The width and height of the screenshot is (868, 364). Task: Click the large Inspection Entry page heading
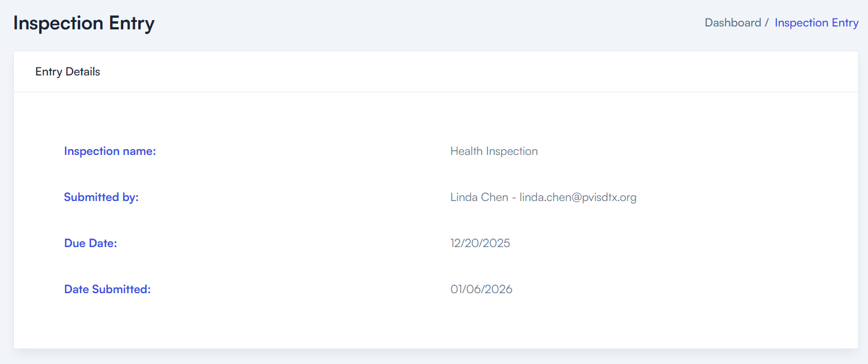(84, 24)
